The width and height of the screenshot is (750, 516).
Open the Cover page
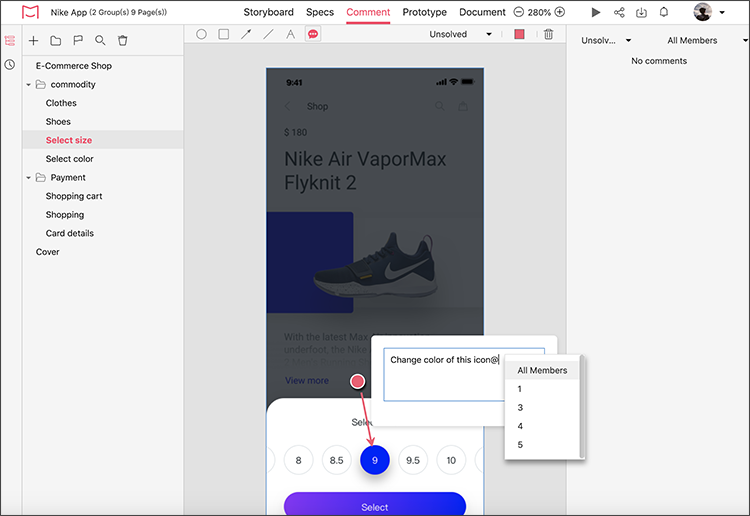tap(48, 252)
